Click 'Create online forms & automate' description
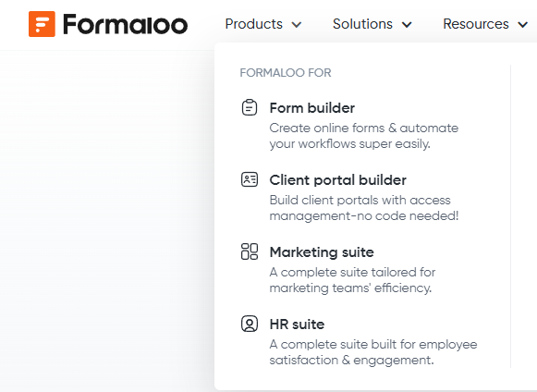 (x=364, y=128)
